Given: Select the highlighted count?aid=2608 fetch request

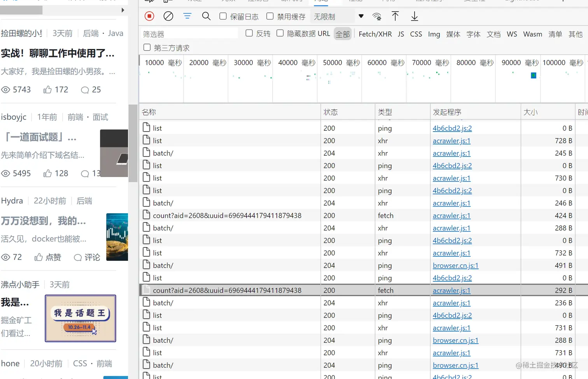Looking at the screenshot, I should 364,290.
